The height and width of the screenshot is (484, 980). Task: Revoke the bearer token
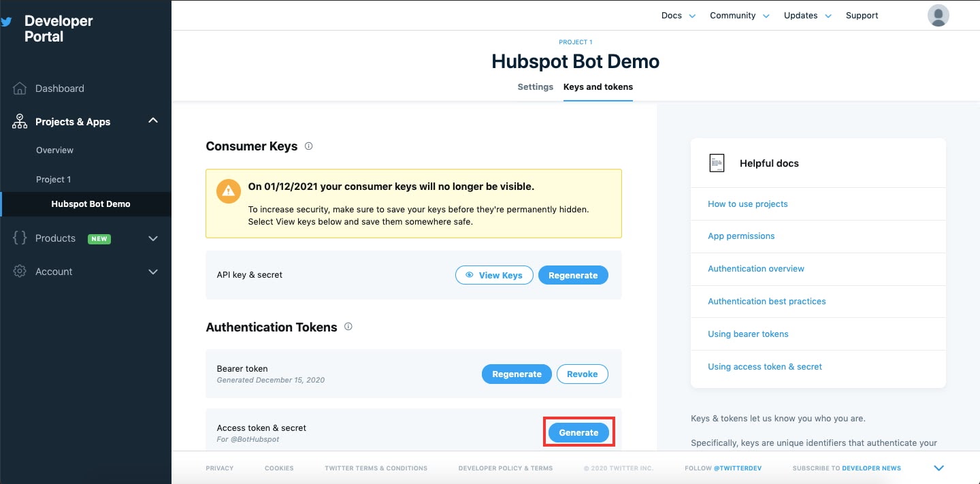coord(582,374)
